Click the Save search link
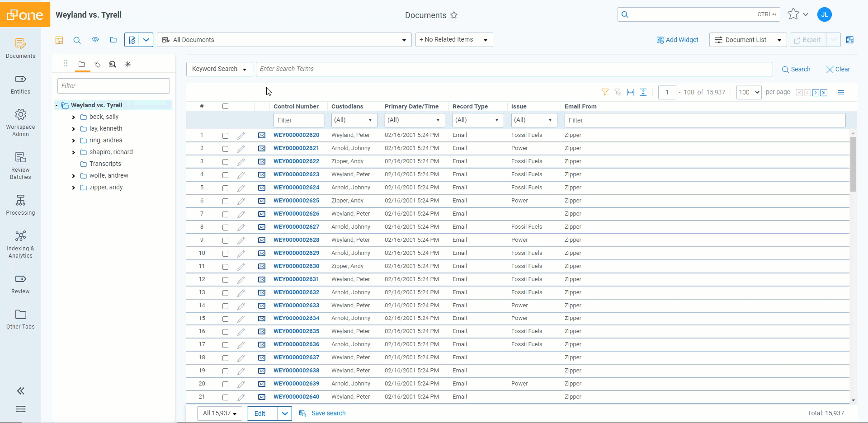This screenshot has height=423, width=868. coord(328,413)
